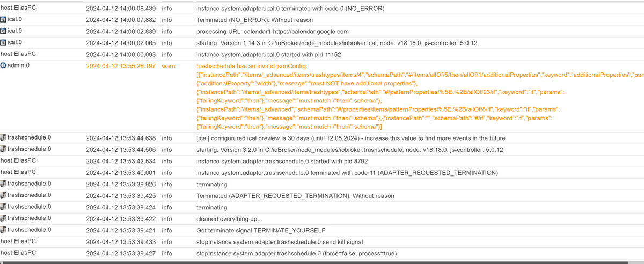Click orange timestamp 2024-04-12 13:55:26.197
Viewport: 644px width, 264px height.
[x=121, y=66]
